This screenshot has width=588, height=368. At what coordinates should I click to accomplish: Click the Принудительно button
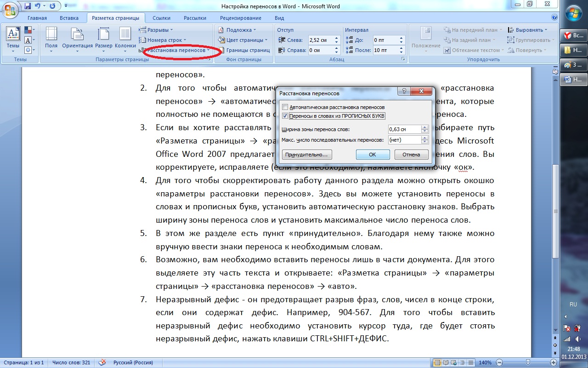(x=306, y=155)
